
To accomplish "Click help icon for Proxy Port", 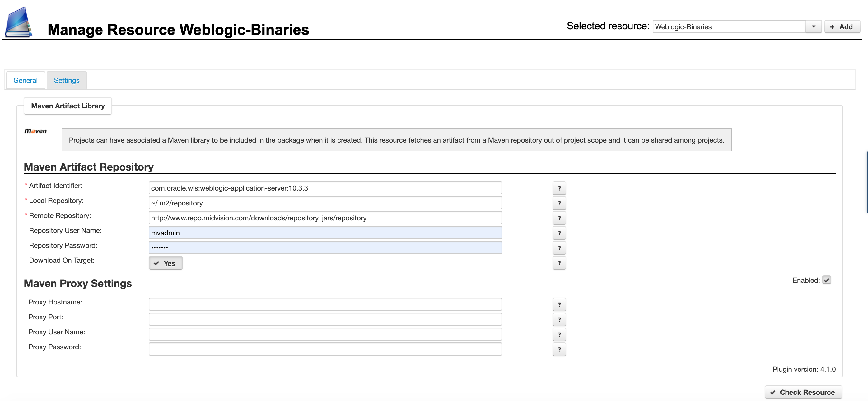I will (559, 319).
